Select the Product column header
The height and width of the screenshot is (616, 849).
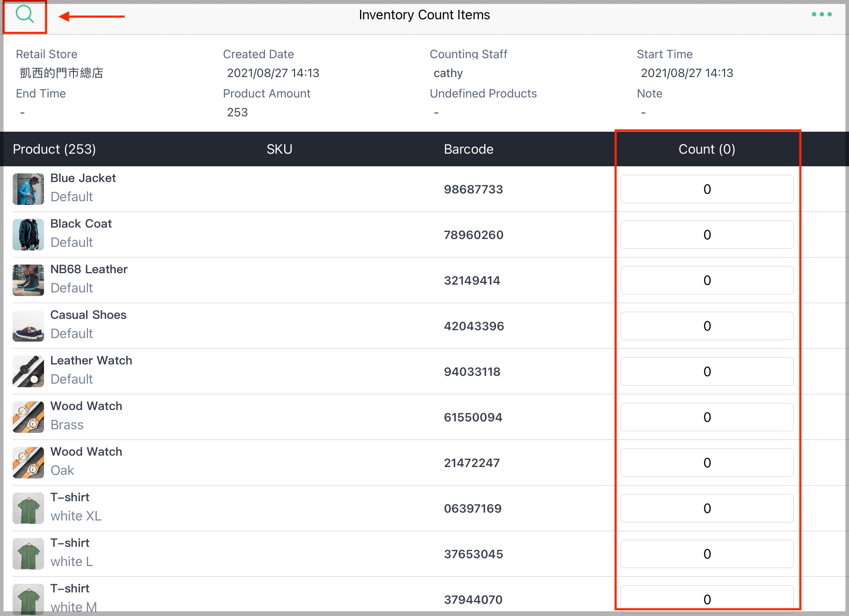pyautogui.click(x=54, y=149)
